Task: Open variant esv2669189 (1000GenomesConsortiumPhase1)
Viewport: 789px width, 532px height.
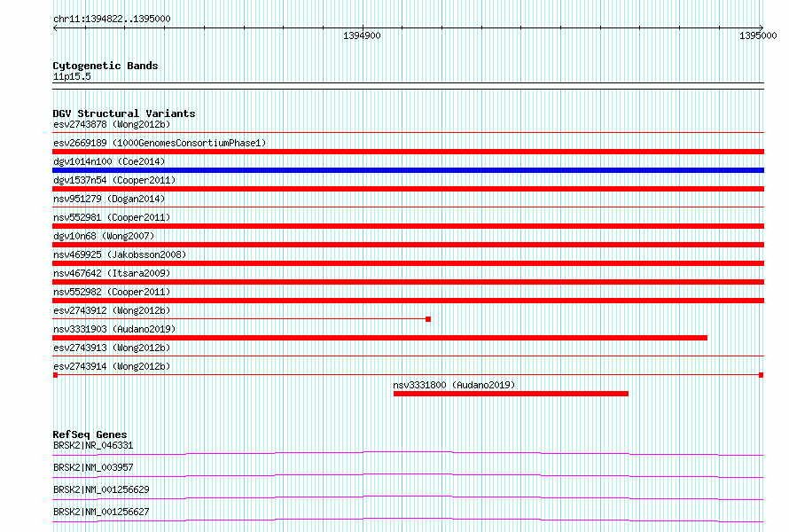Action: 160,143
